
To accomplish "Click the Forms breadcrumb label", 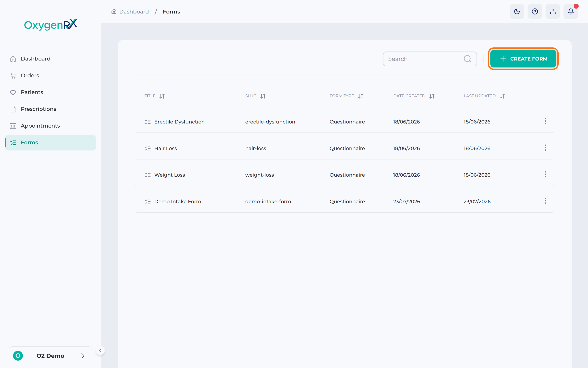I will 171,12.
